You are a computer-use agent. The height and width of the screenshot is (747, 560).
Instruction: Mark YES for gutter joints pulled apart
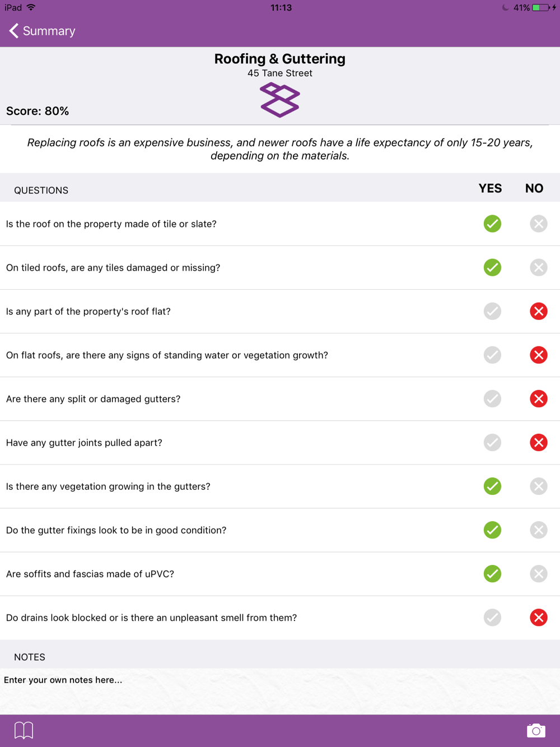point(492,442)
